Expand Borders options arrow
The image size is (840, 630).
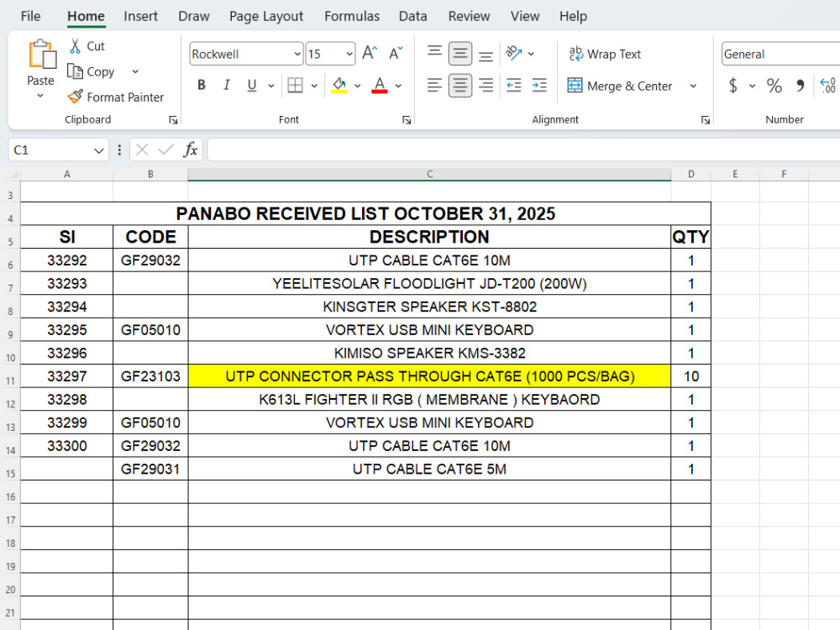[314, 86]
